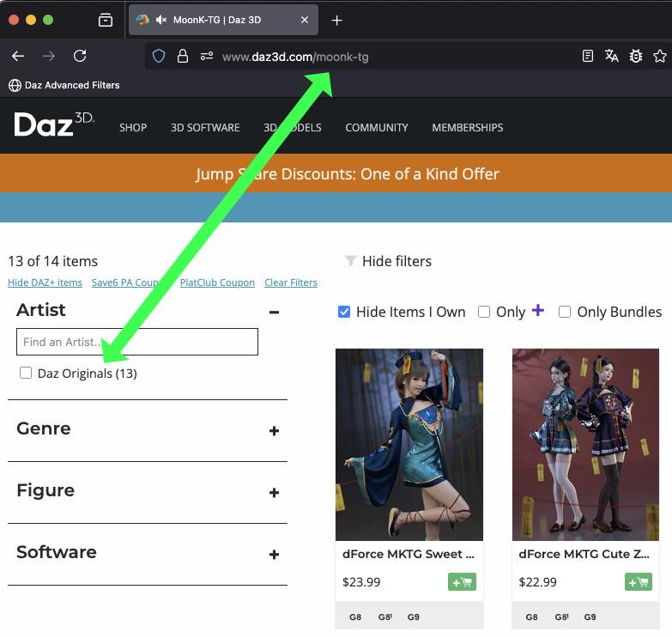The width and height of the screenshot is (672, 638).
Task: Open dForce MKTG Sweet product thumbnail
Action: (x=409, y=445)
